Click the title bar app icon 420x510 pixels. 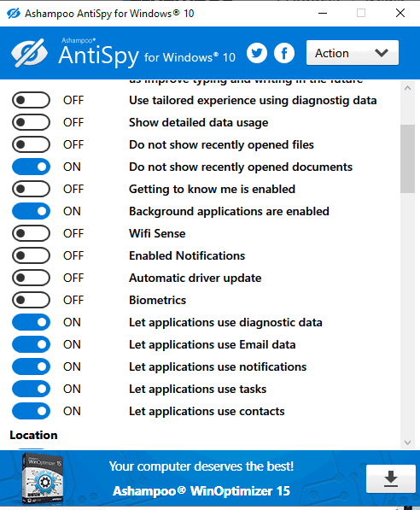pos(14,14)
